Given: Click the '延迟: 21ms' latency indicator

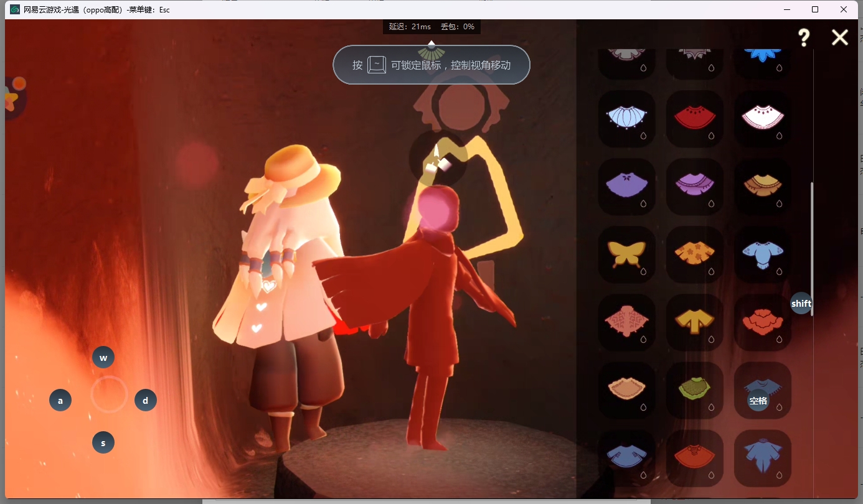Looking at the screenshot, I should click(410, 27).
